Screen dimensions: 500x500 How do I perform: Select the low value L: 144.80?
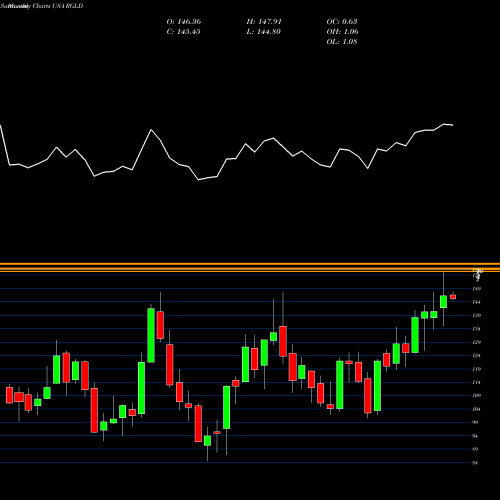(x=264, y=32)
